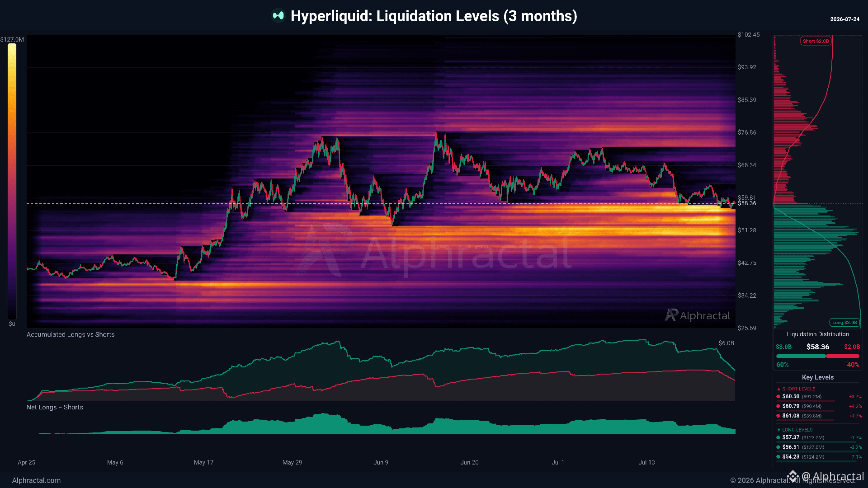
Task: Click the '$102.45' price axis label
Action: click(x=749, y=35)
